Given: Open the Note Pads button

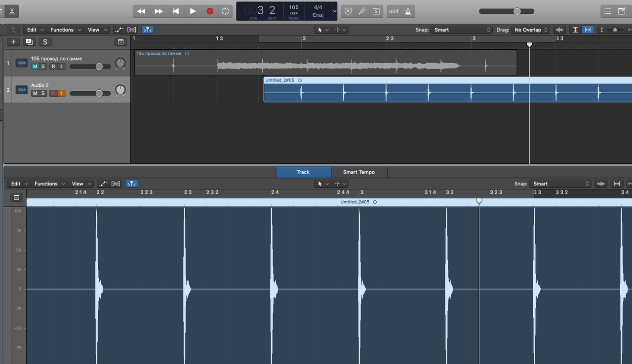Looking at the screenshot, I should [x=622, y=11].
